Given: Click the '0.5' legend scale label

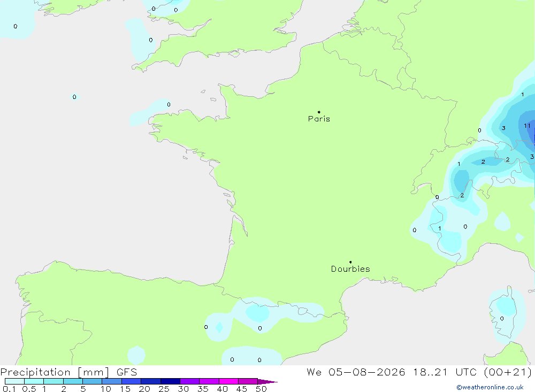Looking at the screenshot, I should click(x=29, y=389).
